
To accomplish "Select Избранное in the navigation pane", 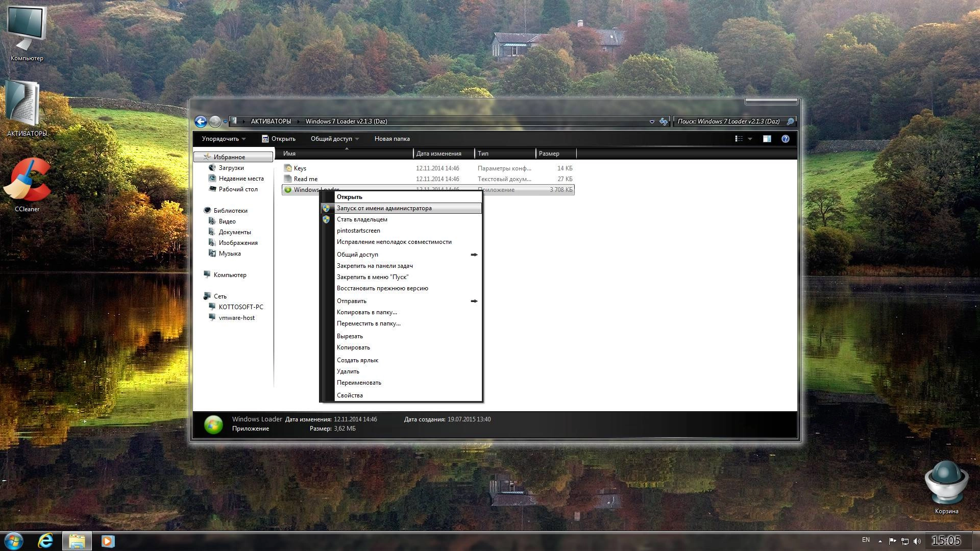I will coord(233,157).
